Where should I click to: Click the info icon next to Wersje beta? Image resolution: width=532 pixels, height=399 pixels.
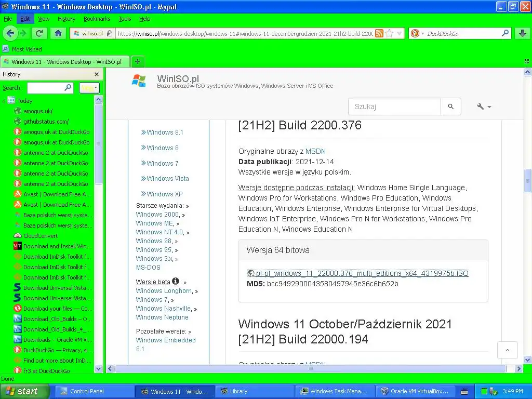(x=176, y=281)
